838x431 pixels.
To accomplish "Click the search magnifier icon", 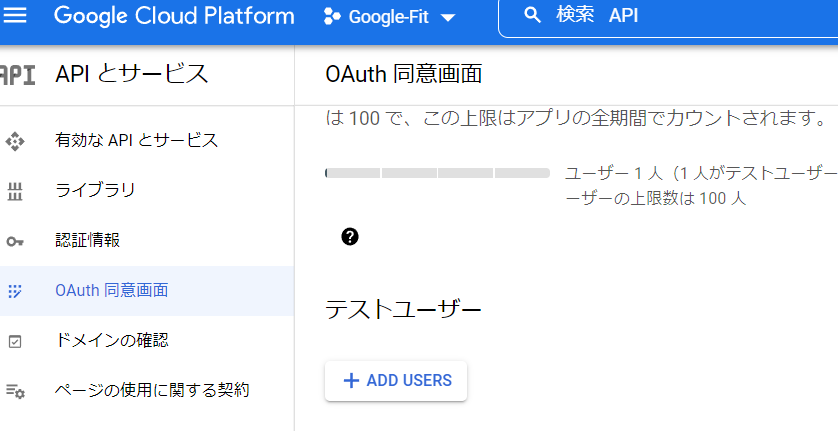I will pyautogui.click(x=533, y=16).
